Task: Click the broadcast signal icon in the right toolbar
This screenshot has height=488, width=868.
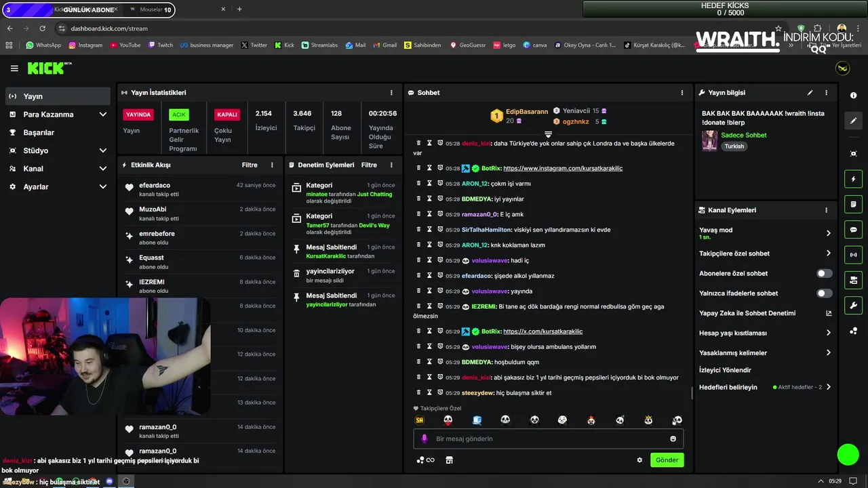Action: click(853, 255)
